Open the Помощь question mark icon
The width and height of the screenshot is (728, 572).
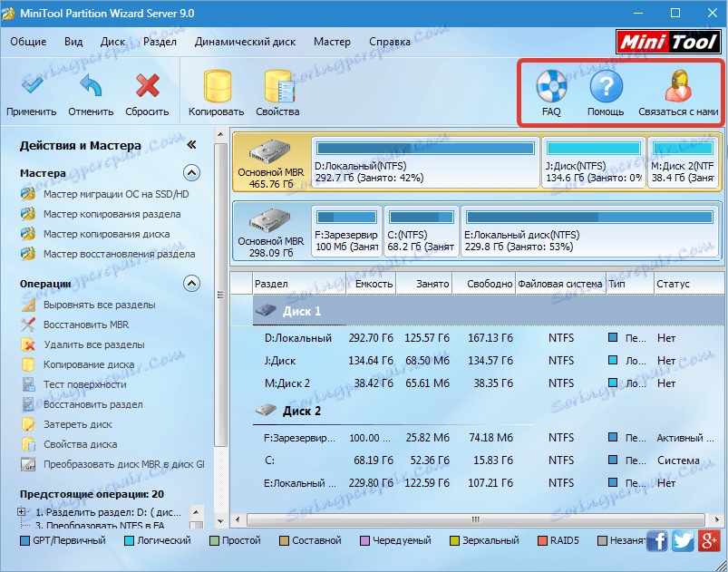click(606, 86)
